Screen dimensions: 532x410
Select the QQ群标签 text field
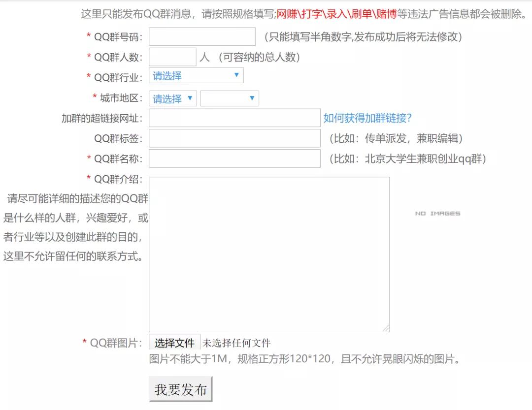pyautogui.click(x=234, y=138)
